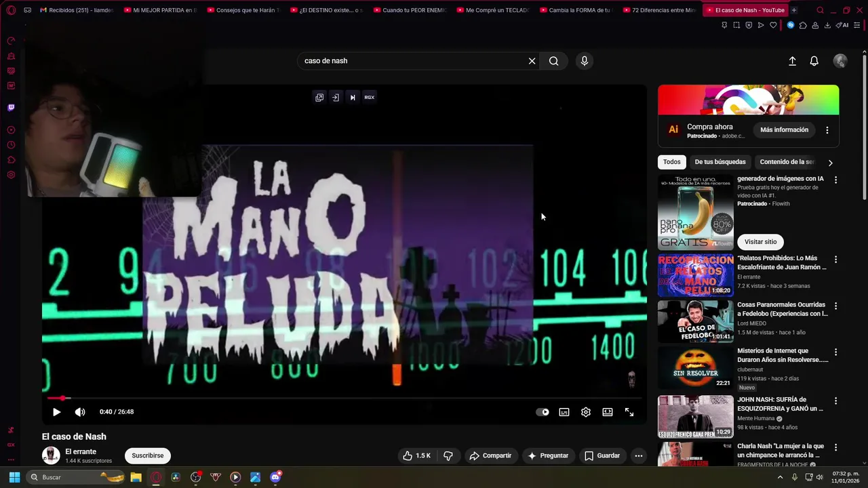Open the AI assistant toolbar button

pyautogui.click(x=842, y=25)
